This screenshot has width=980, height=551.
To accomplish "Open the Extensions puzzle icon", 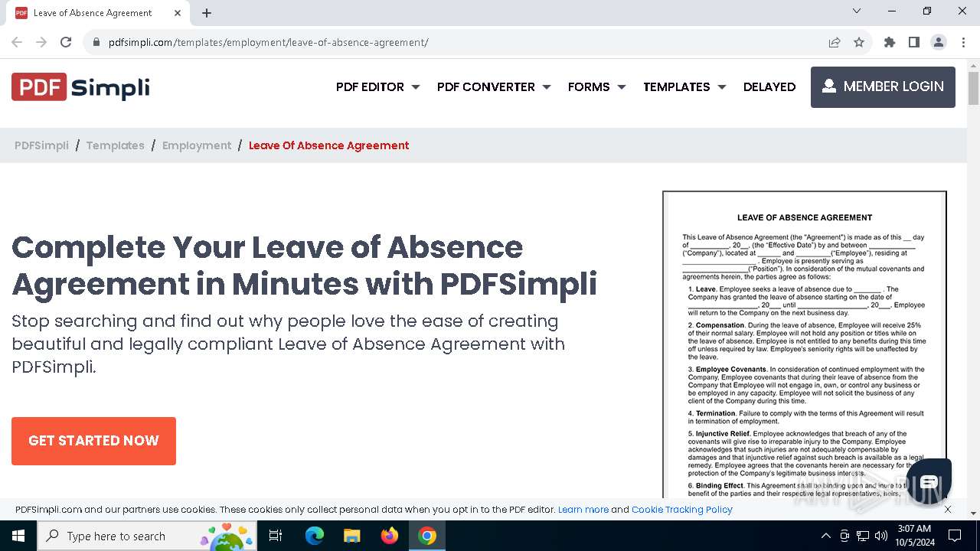I will 890,42.
